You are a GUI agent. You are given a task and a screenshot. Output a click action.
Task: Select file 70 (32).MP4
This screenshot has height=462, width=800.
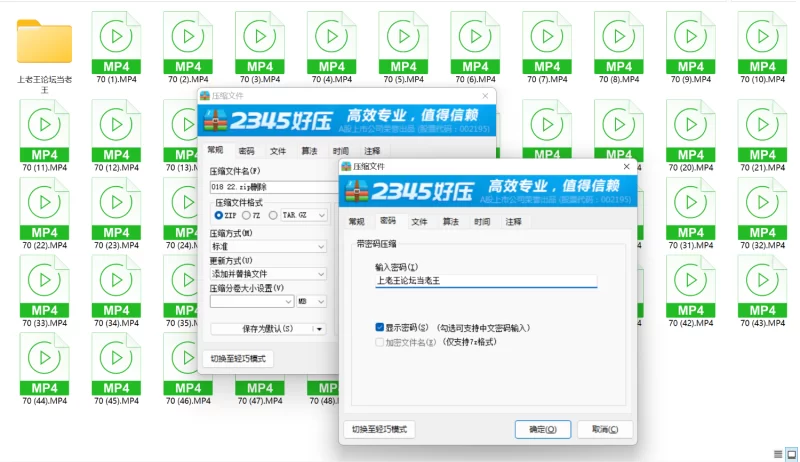pyautogui.click(x=762, y=213)
